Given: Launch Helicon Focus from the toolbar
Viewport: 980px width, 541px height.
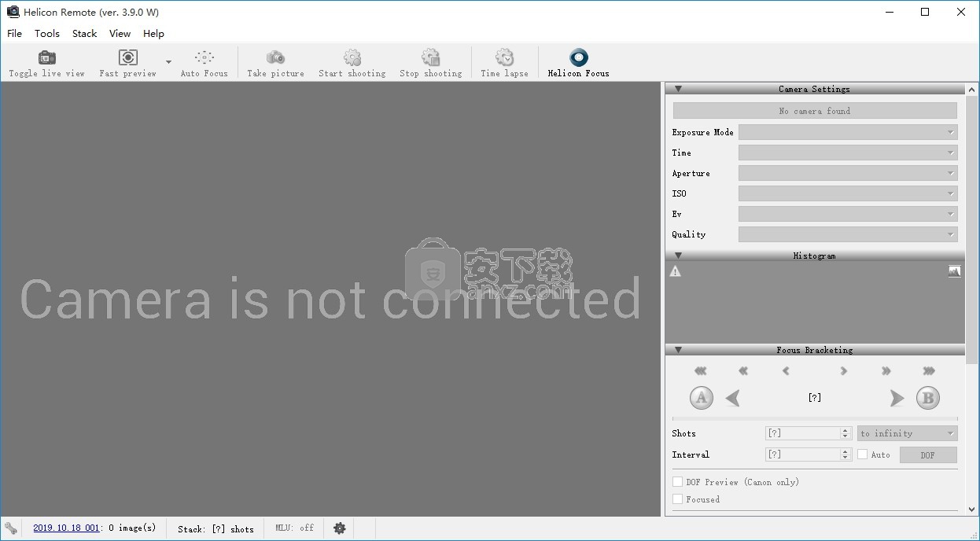Looking at the screenshot, I should coord(579,63).
